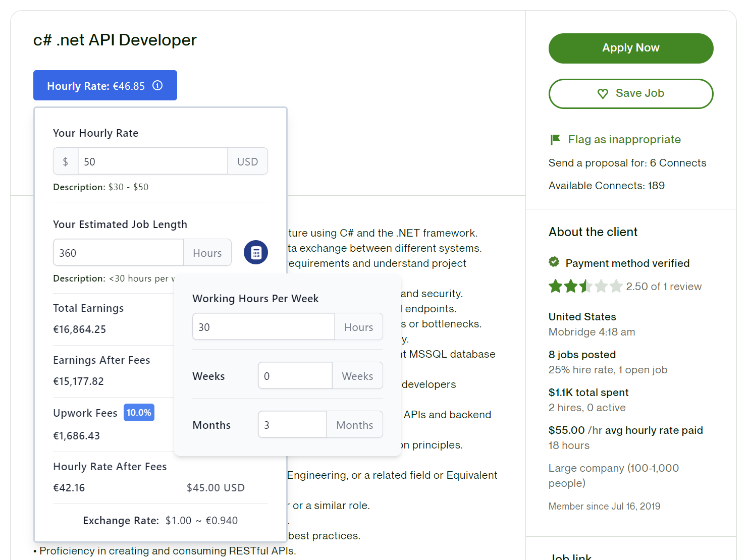Image resolution: width=750 pixels, height=560 pixels.
Task: Save this job with Save Job button
Action: (631, 94)
